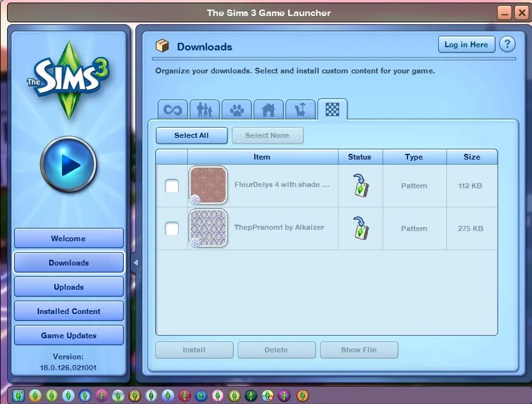Screen dimensions: 532x404
Task: Click the Show File button
Action: click(359, 350)
